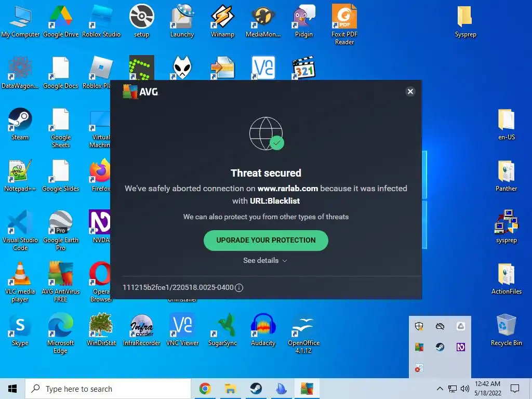This screenshot has width=532, height=399.
Task: Select DataWagon desktop shortcut
Action: (x=20, y=73)
